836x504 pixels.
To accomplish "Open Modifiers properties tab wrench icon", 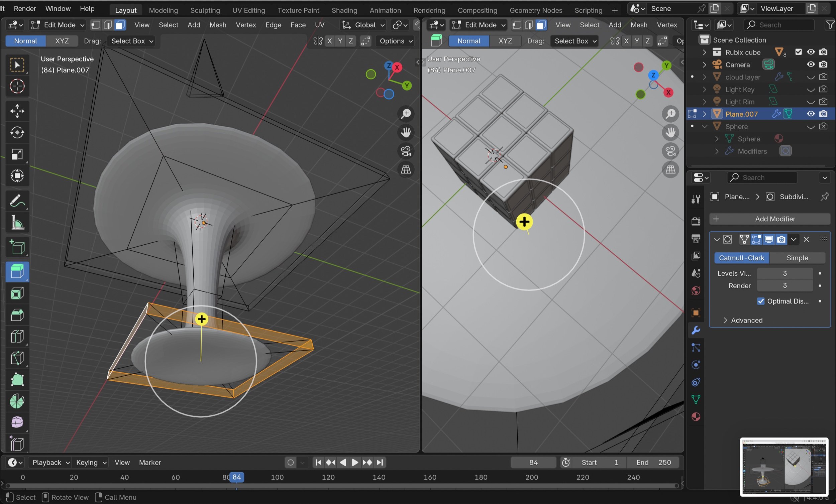I will pos(696,330).
